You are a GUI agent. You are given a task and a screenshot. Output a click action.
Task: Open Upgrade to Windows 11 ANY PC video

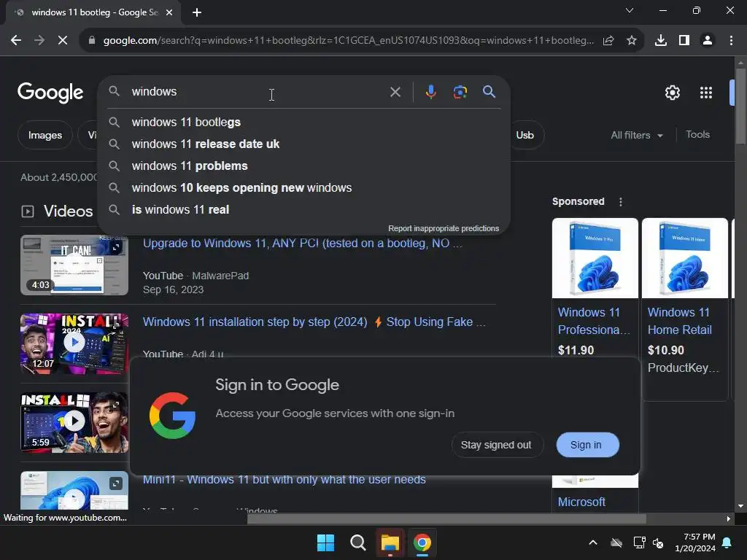coord(302,244)
